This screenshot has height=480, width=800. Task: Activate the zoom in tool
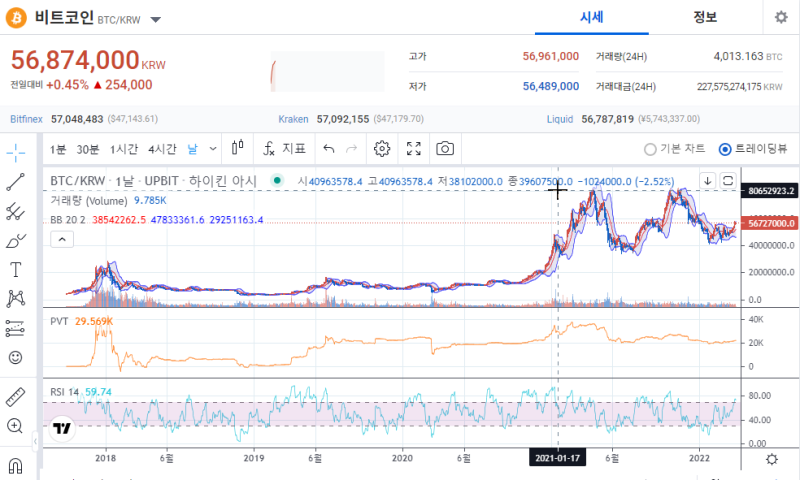[x=15, y=426]
